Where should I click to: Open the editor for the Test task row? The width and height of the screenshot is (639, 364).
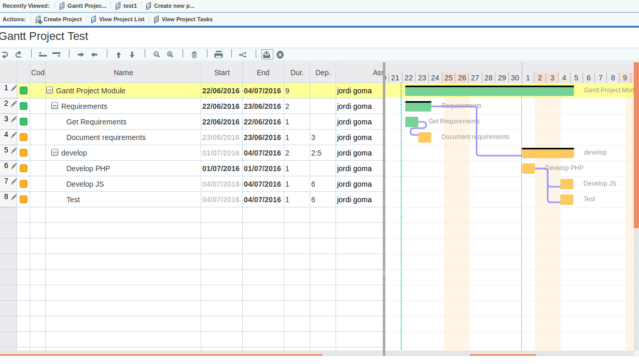pyautogui.click(x=14, y=197)
